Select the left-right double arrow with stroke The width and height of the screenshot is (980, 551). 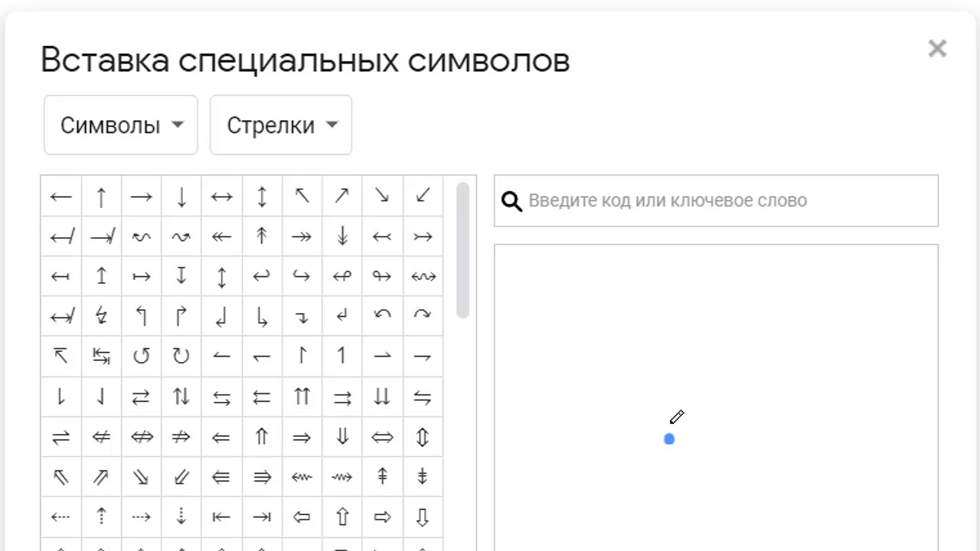(141, 436)
